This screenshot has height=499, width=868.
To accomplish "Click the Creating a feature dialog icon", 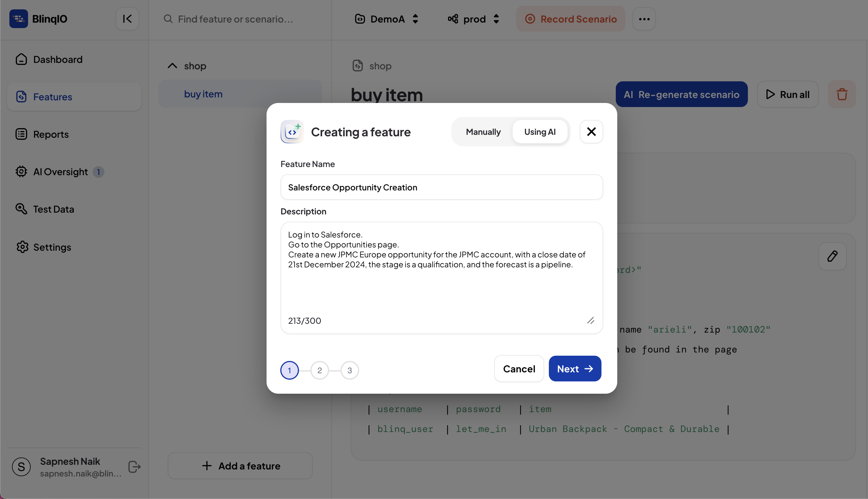I will (292, 132).
